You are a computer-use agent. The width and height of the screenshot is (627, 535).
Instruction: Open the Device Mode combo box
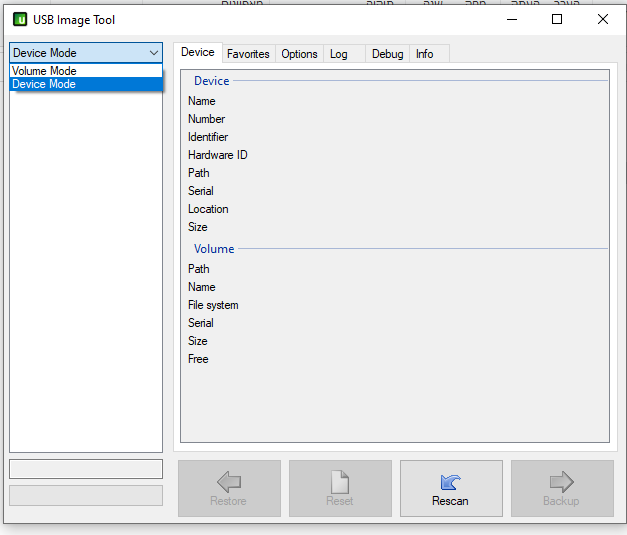click(x=86, y=53)
